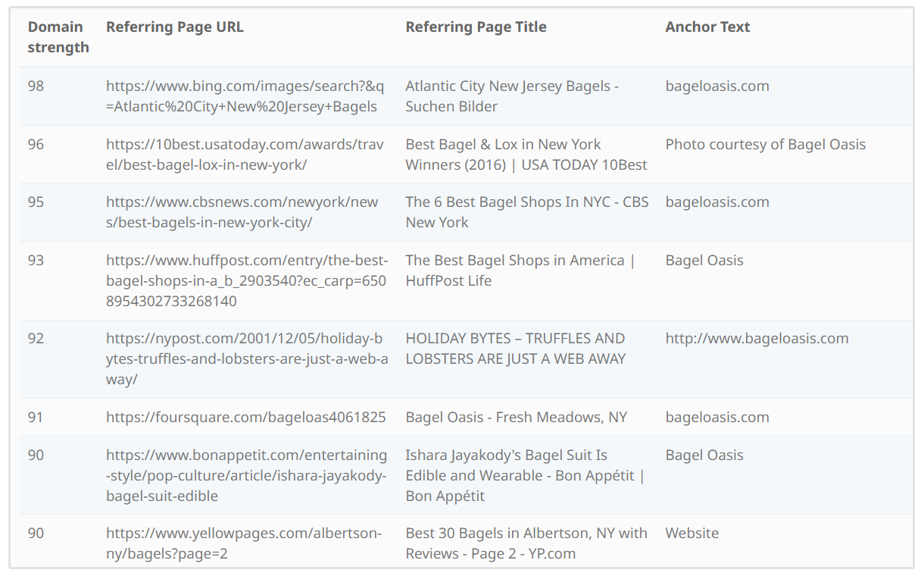
Task: Click the 'Photo courtesy of Bagel Oasis' anchor text
Action: point(765,145)
